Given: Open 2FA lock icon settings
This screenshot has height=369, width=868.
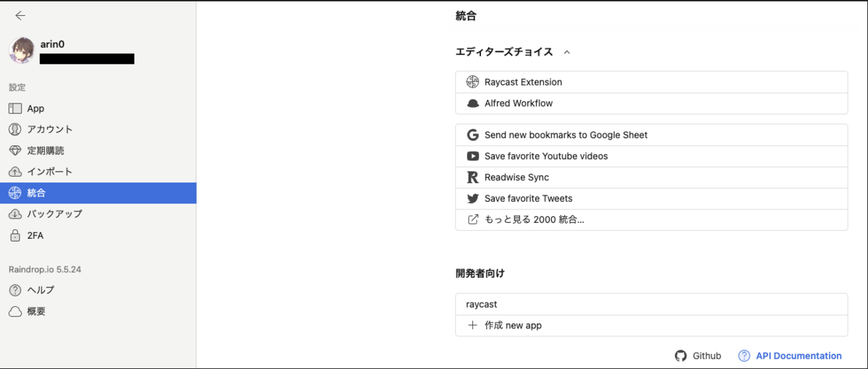Looking at the screenshot, I should (15, 235).
